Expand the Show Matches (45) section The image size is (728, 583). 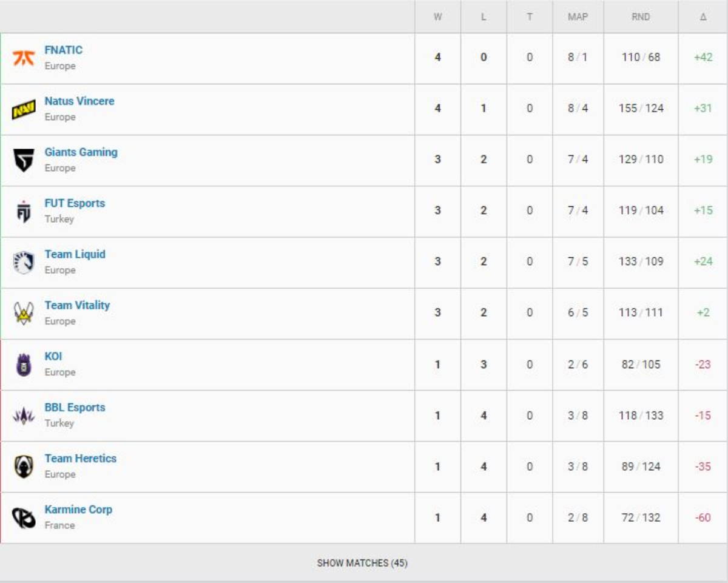362,563
